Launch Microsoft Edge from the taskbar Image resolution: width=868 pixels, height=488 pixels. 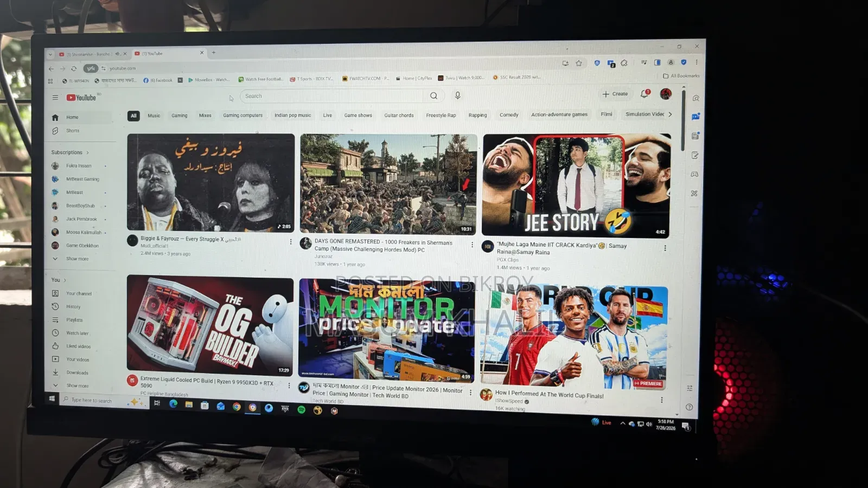point(174,403)
